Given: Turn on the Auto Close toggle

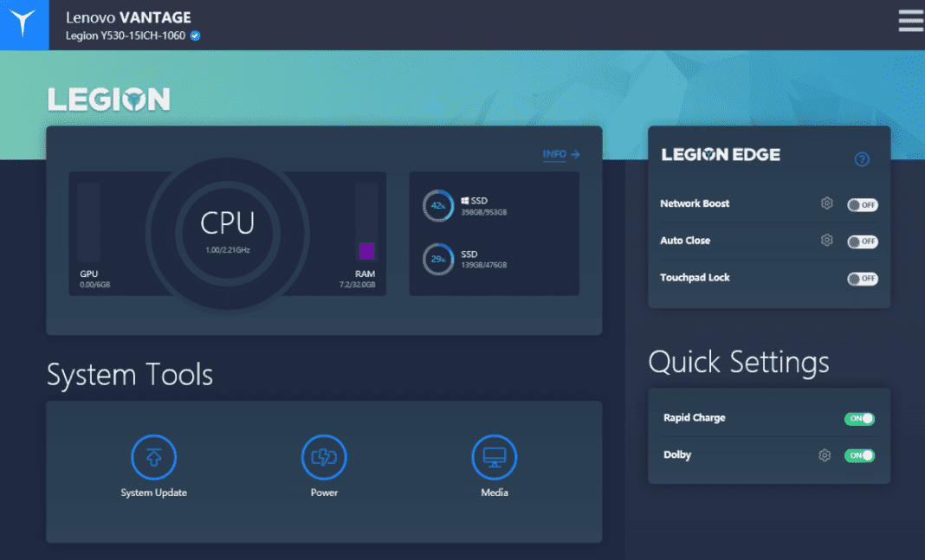Looking at the screenshot, I should click(x=862, y=241).
